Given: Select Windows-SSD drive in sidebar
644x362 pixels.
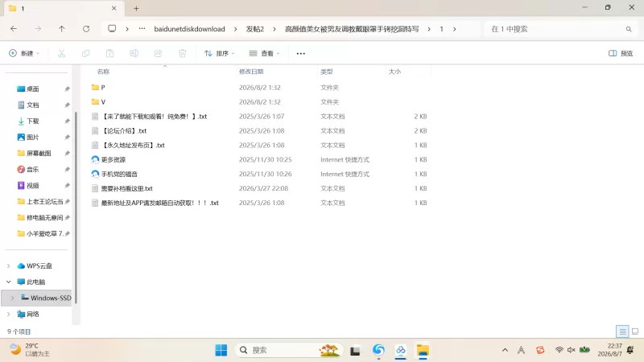Looking at the screenshot, I should point(37,298).
